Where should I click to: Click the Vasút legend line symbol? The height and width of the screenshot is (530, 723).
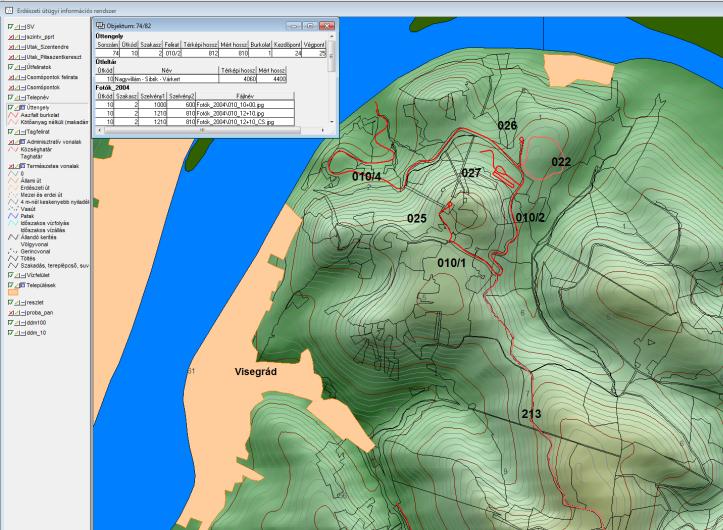click(x=13, y=209)
